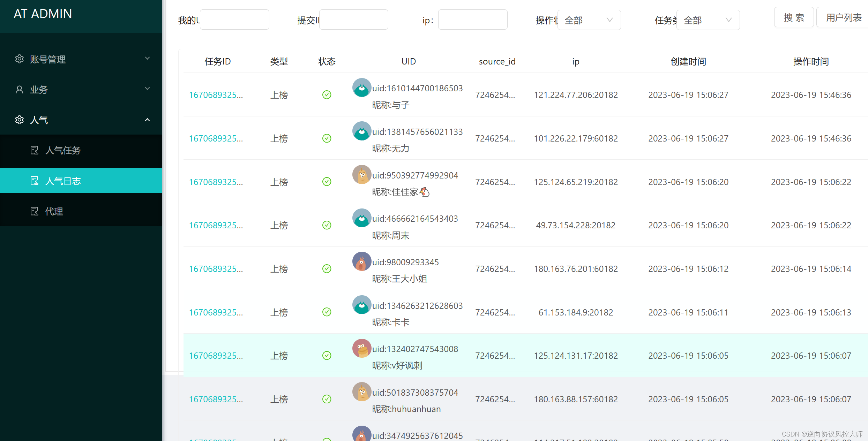Click the avatar of user 与子

pos(361,88)
